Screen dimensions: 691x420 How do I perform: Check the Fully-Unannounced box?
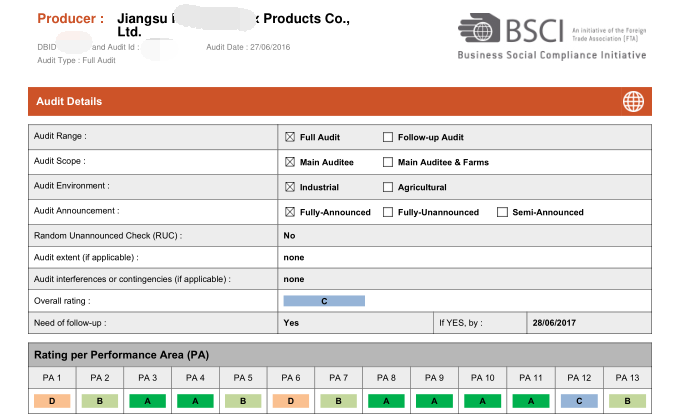(x=387, y=212)
